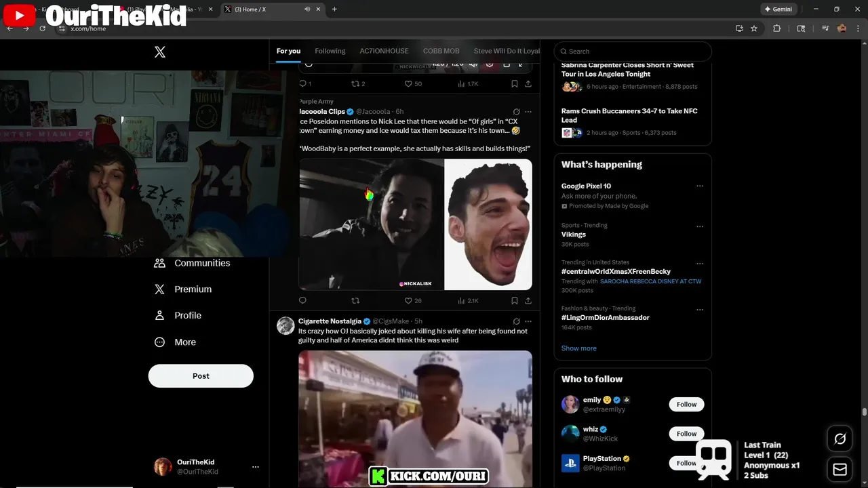Viewport: 868px width, 488px height.
Task: Open the Messages floating button
Action: (x=840, y=469)
